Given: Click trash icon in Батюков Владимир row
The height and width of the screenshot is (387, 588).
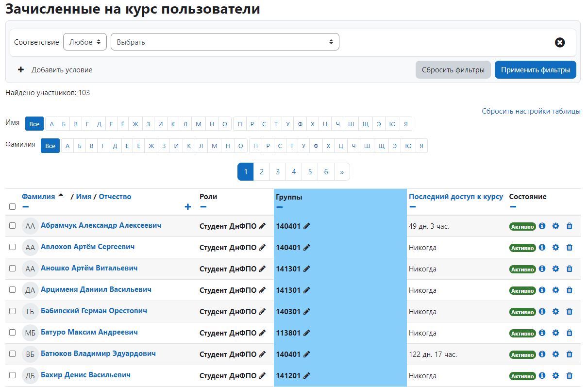Looking at the screenshot, I should (x=570, y=354).
